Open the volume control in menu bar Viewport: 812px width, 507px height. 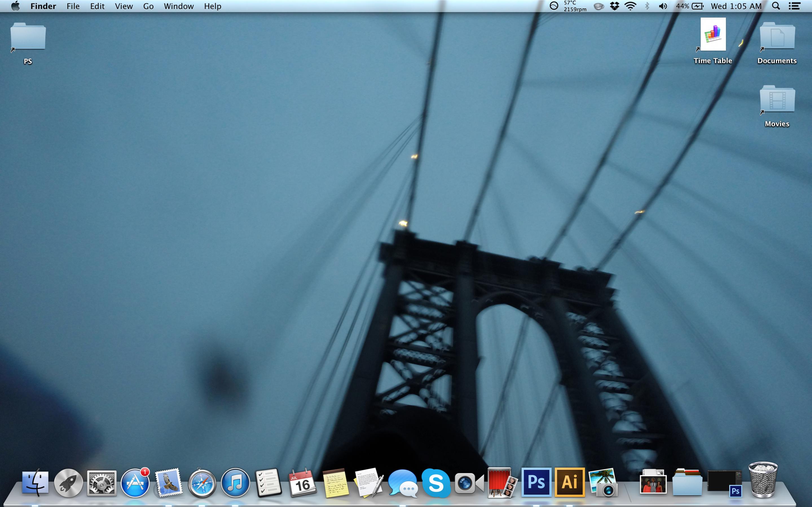pos(663,6)
